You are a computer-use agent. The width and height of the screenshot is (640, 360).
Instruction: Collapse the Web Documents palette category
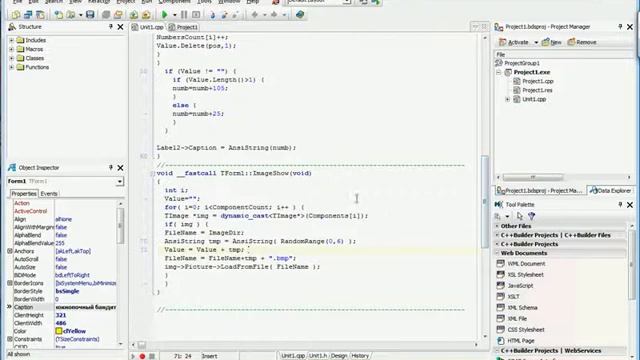(497, 253)
